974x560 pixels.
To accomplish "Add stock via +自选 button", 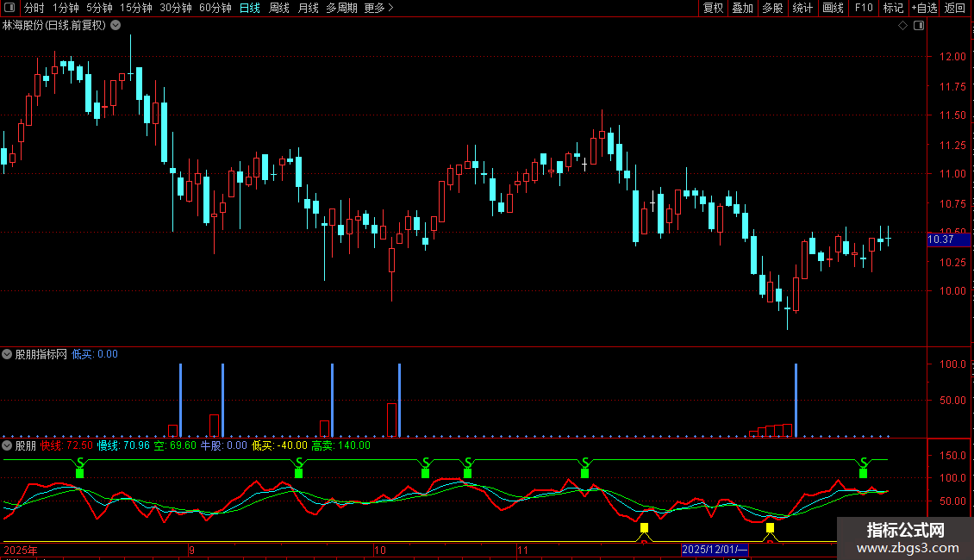I will point(924,8).
